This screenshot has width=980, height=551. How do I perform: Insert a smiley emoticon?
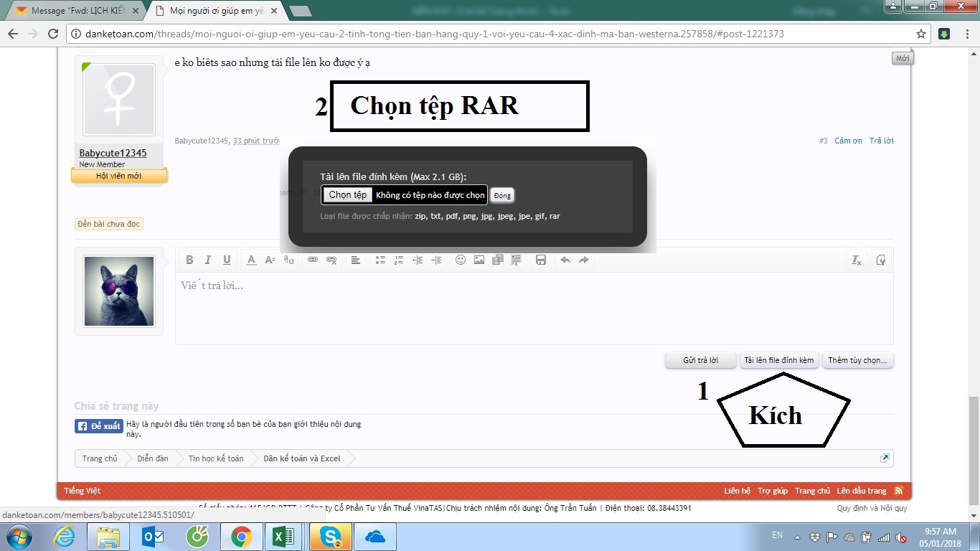tap(461, 260)
